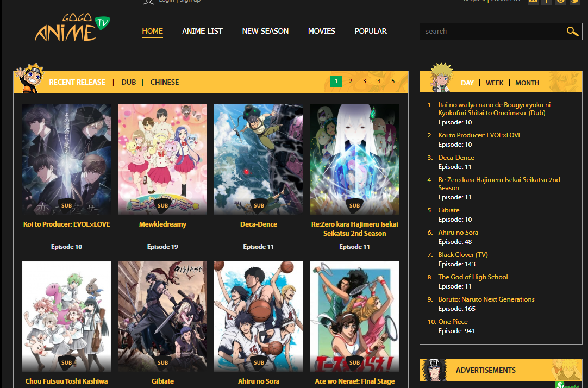
Task: Click 'Episode 10' under Koi to Producer card
Action: coord(66,247)
